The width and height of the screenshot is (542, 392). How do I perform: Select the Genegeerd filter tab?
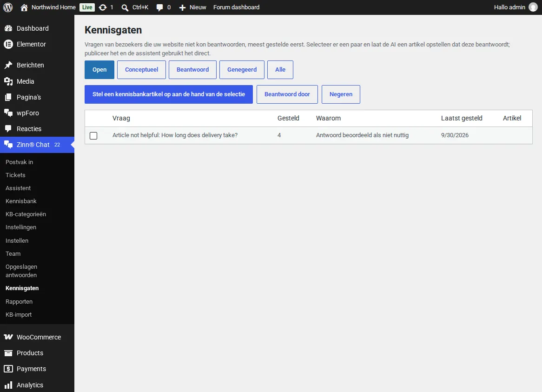242,69
